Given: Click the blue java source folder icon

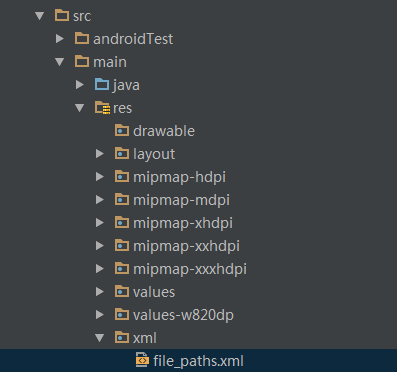Looking at the screenshot, I should tap(102, 84).
